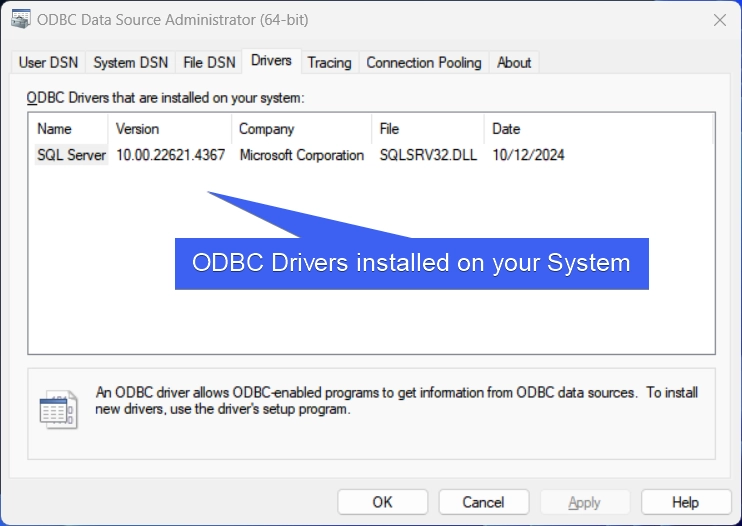Click the File column header

click(428, 129)
